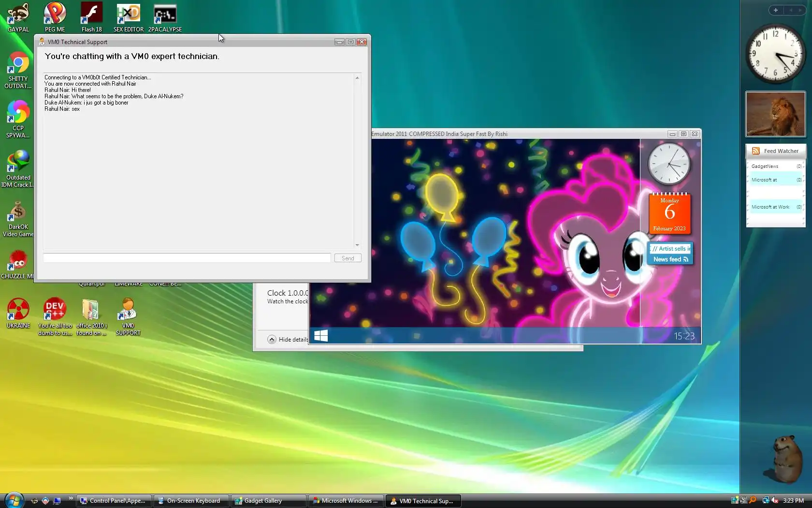Click the Start button inside the emulator
Image resolution: width=812 pixels, height=508 pixels.
click(x=321, y=336)
